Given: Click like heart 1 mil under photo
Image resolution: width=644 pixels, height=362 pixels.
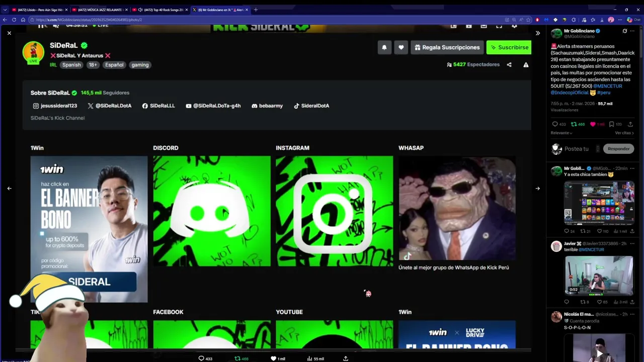Looking at the screenshot, I should click(278, 358).
